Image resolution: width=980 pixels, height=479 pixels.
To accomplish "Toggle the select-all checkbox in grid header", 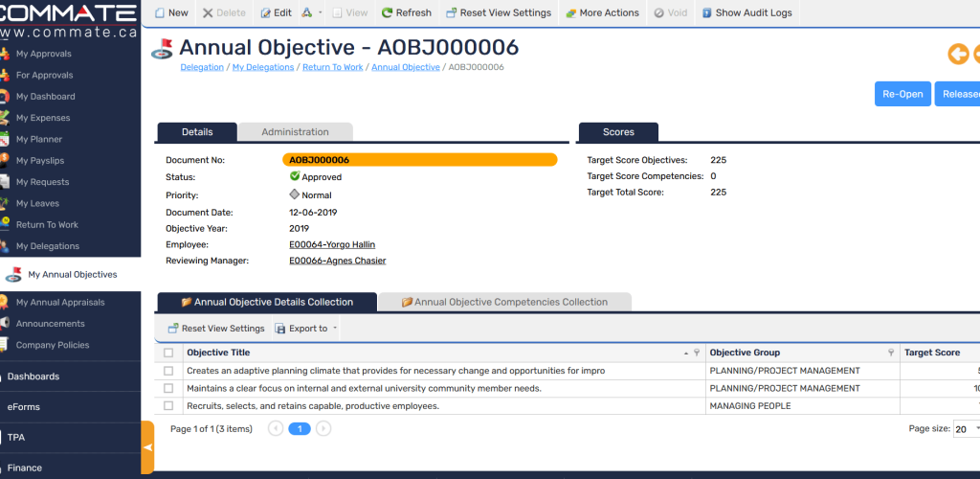I will 168,353.
